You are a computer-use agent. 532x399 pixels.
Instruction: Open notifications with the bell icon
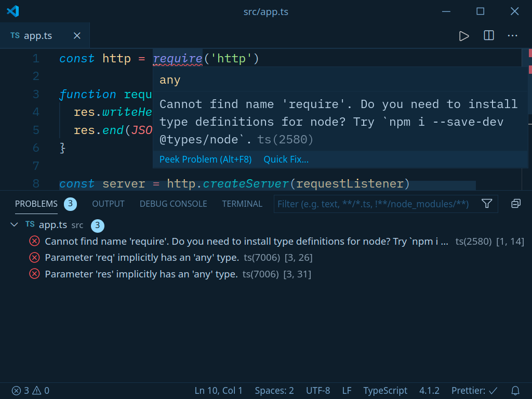(515, 391)
